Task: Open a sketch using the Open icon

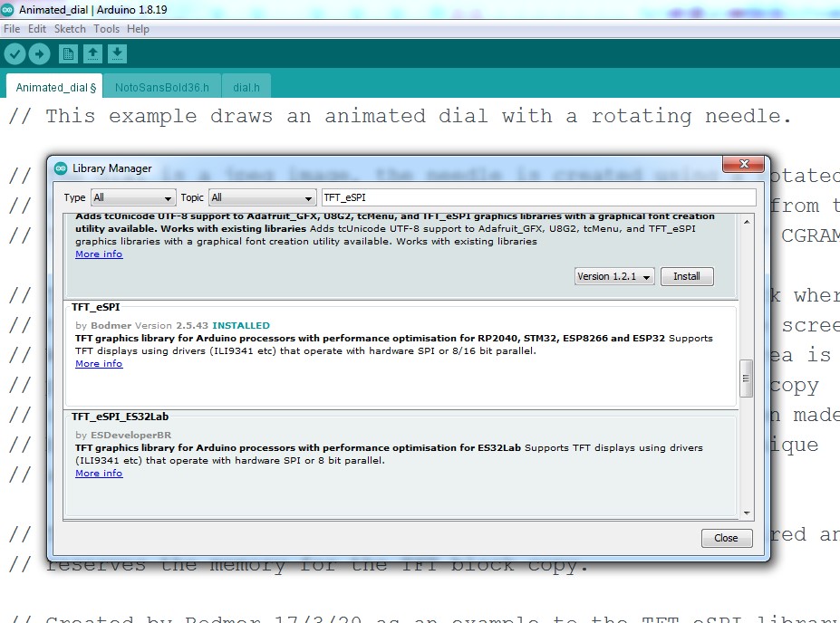Action: click(92, 53)
